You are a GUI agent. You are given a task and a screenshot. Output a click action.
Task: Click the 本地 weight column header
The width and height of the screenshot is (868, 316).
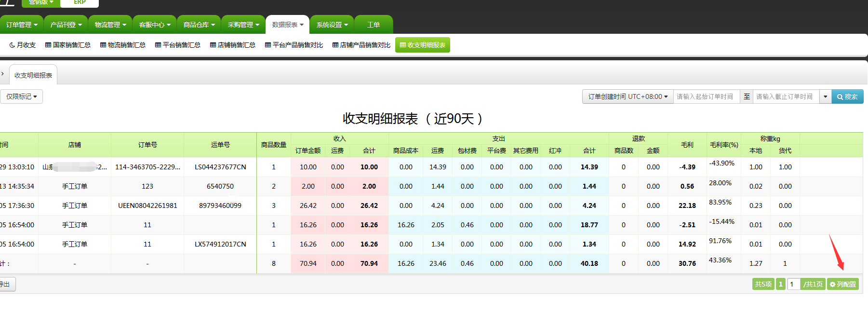coord(756,151)
